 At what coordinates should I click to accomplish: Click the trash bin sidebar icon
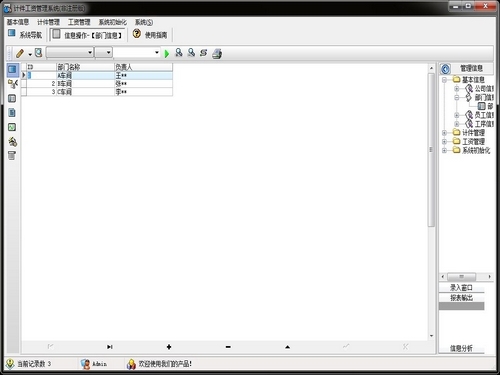coord(12,155)
